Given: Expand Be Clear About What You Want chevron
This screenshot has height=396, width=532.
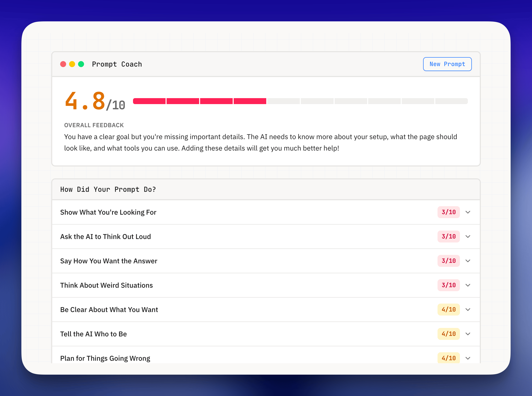Looking at the screenshot, I should tap(468, 310).
